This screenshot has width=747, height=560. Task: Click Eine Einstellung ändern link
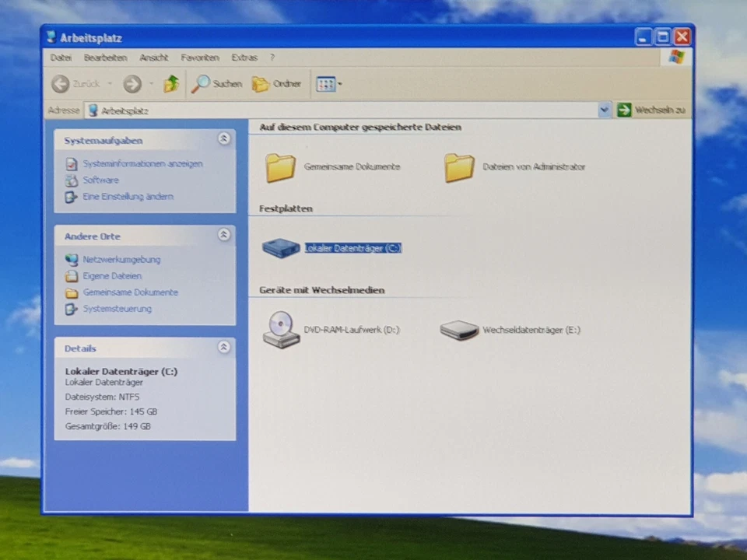click(x=128, y=197)
